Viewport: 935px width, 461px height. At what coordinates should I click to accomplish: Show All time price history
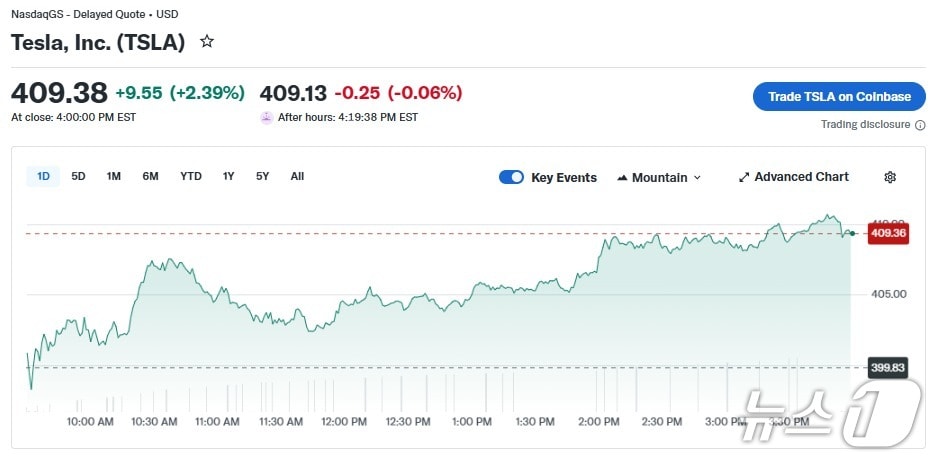coord(297,176)
